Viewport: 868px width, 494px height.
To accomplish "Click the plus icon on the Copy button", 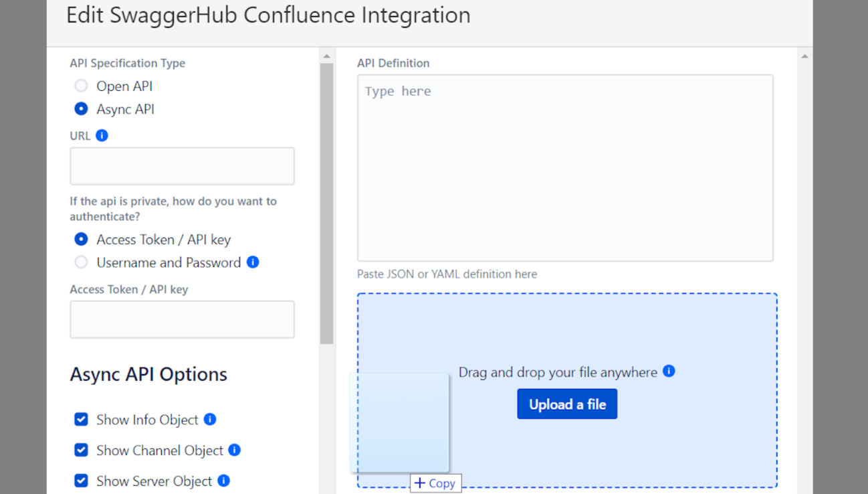I will (420, 483).
